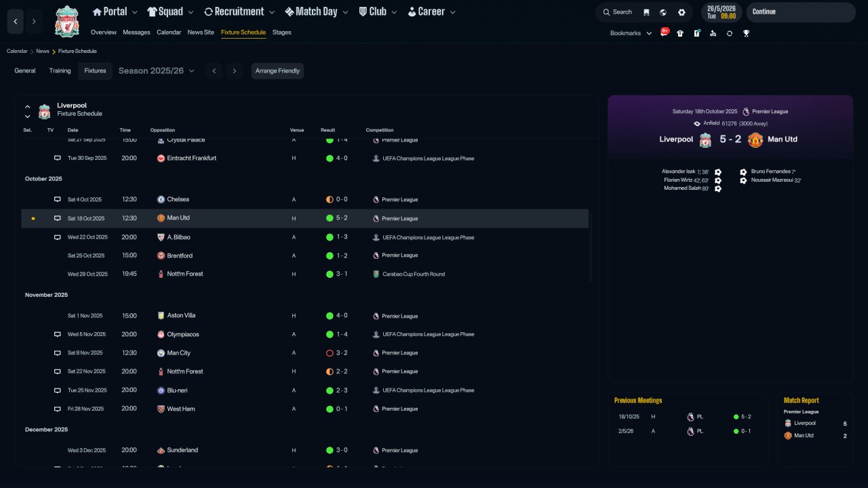Go to next season with right chevron
The image size is (868, 488).
pos(235,71)
